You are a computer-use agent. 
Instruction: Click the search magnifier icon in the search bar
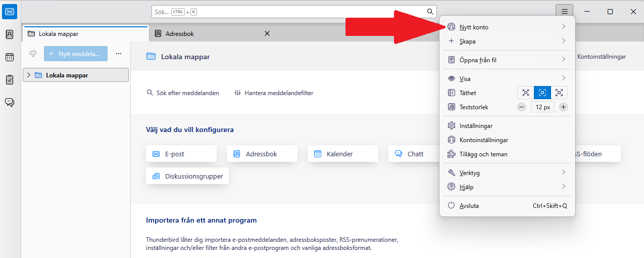click(x=430, y=12)
